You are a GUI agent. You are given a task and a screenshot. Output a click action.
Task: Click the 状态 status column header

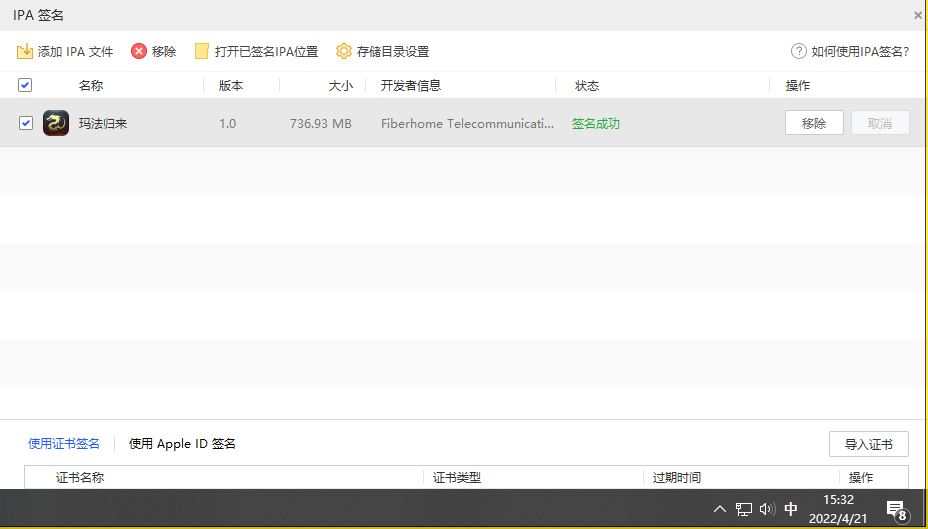coord(587,86)
